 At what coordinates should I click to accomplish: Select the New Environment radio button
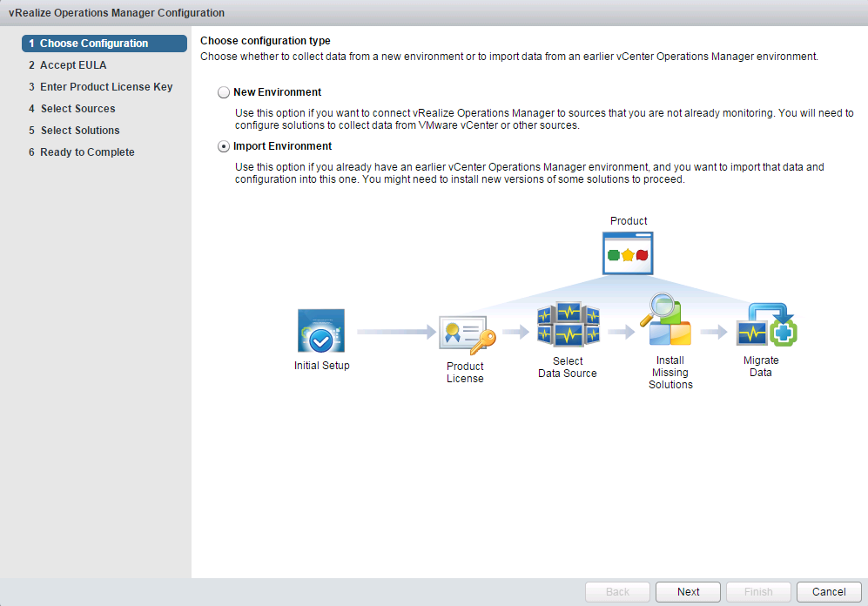[x=224, y=92]
